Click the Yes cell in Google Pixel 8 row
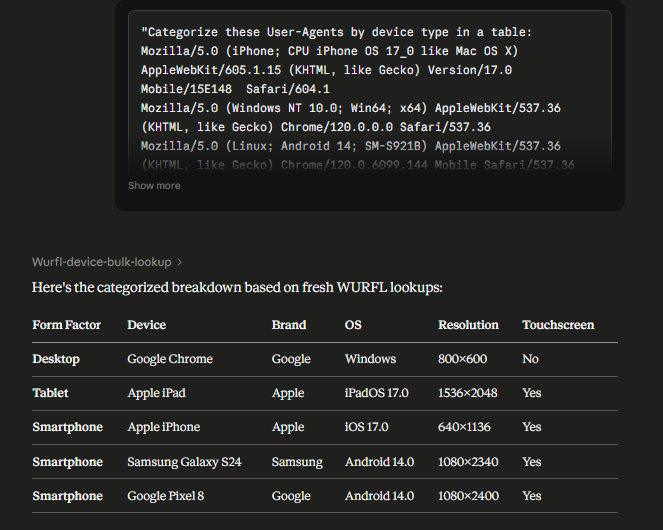 pyautogui.click(x=531, y=496)
